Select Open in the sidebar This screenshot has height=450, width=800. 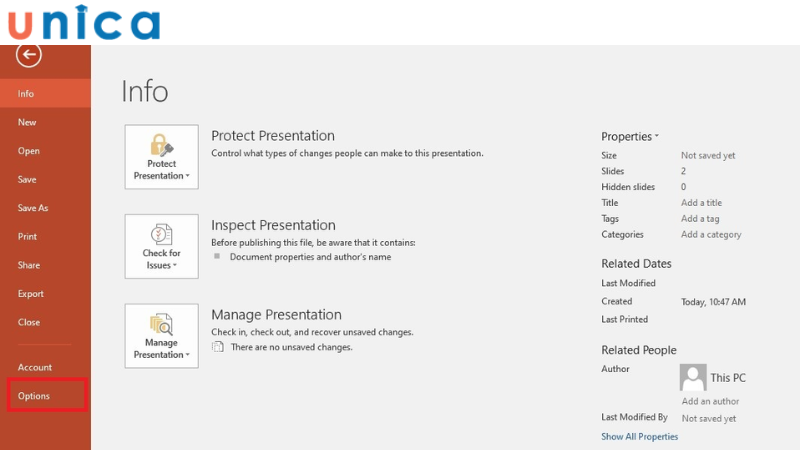[x=29, y=151]
